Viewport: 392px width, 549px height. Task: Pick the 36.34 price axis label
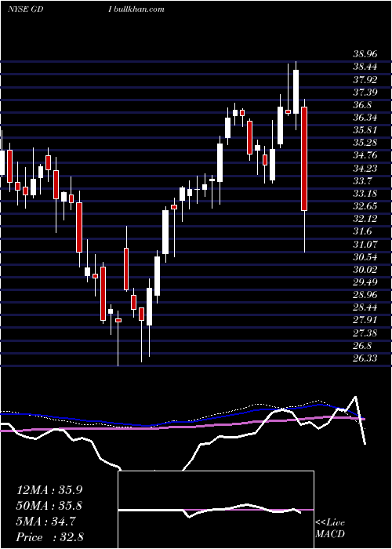[365, 118]
